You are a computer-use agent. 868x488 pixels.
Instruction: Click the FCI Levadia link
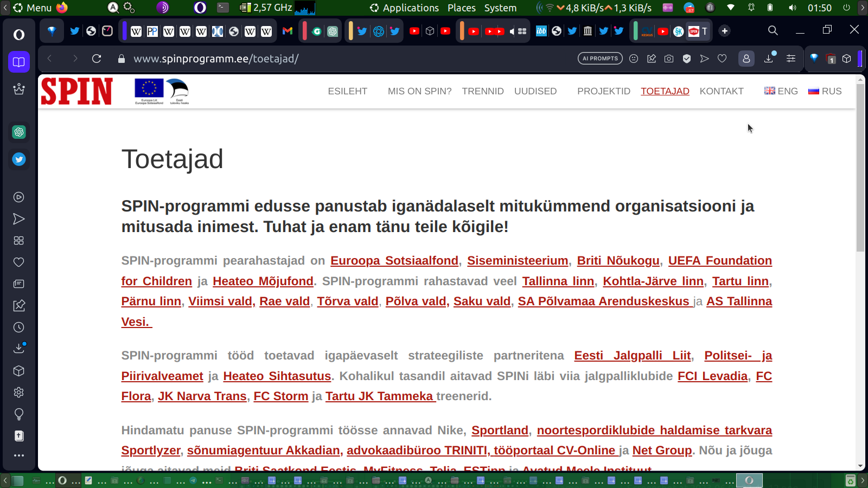[x=713, y=376]
